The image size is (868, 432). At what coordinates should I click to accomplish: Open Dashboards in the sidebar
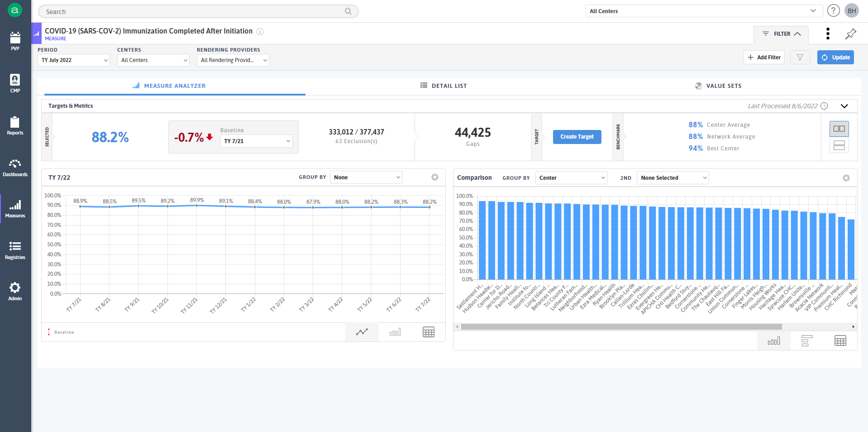[15, 168]
